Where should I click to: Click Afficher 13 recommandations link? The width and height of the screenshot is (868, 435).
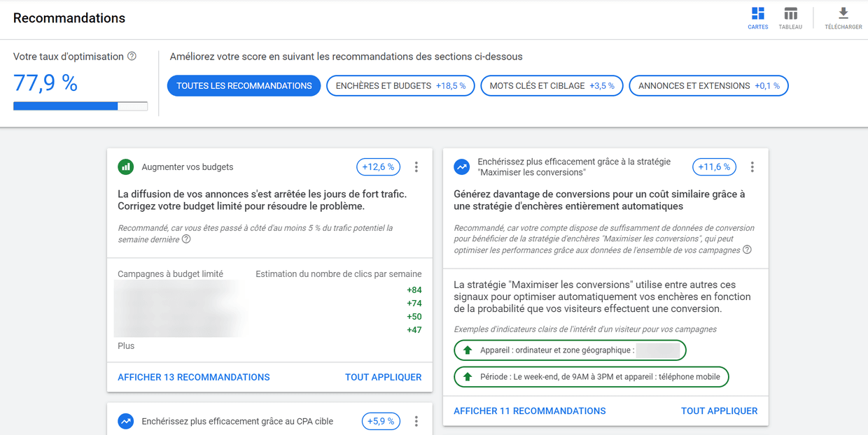point(194,377)
